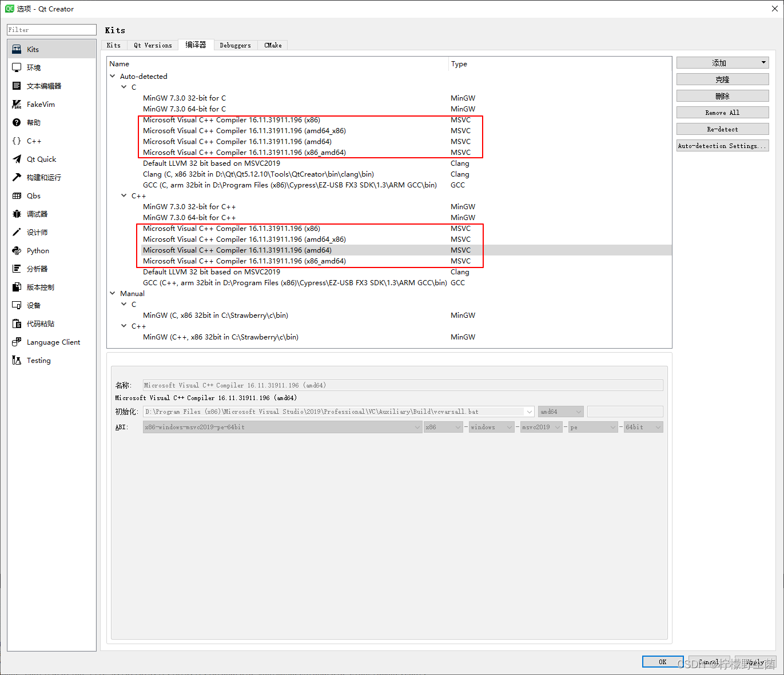The image size is (784, 675).
Task: Click the 克隆 clone button
Action: click(722, 79)
